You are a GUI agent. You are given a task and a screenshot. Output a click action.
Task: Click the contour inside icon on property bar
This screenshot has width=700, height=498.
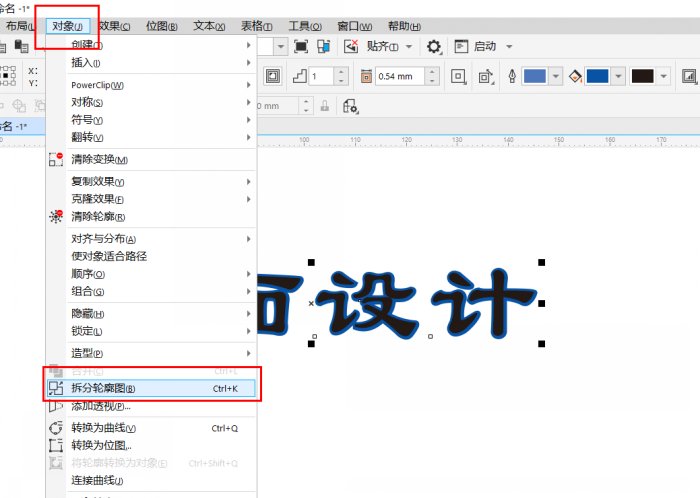point(273,76)
